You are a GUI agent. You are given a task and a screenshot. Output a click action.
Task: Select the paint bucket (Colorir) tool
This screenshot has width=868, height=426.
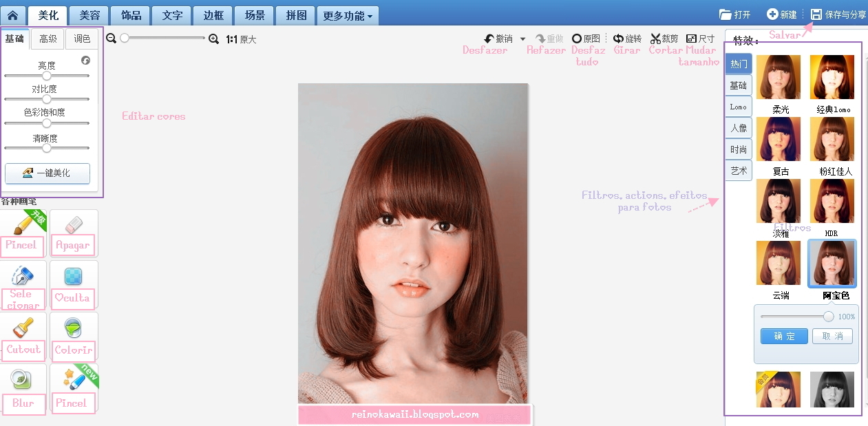point(74,336)
